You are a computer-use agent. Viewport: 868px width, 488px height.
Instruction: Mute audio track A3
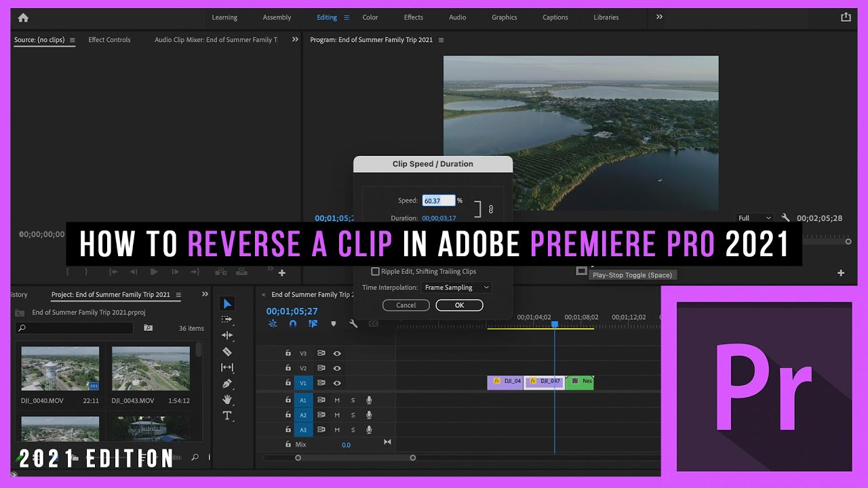pos(337,430)
